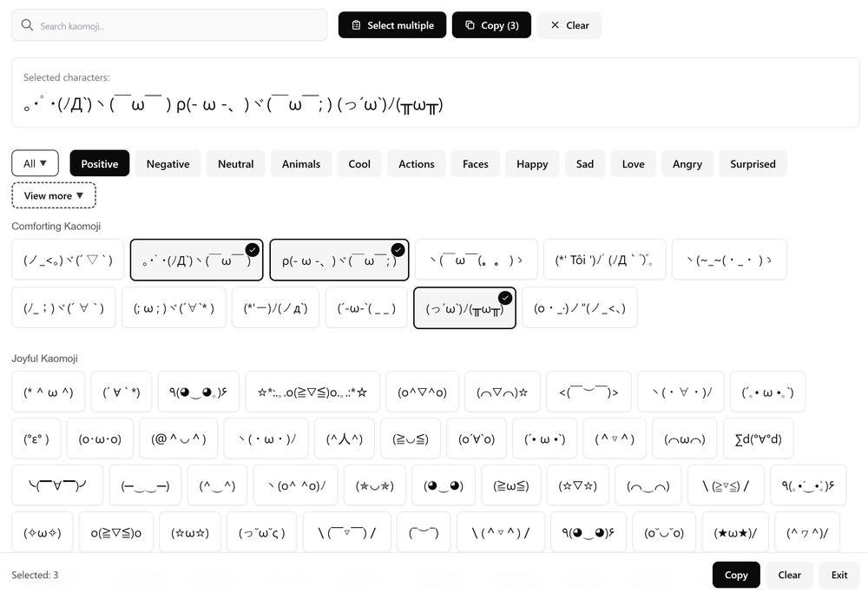Deselect the first checked comforting kaomoji
This screenshot has width=868, height=593.
pos(252,248)
